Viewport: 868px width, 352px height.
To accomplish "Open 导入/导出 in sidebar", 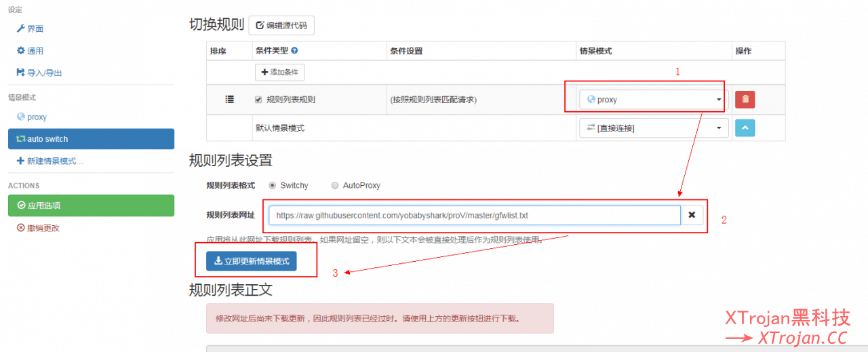I will (39, 73).
